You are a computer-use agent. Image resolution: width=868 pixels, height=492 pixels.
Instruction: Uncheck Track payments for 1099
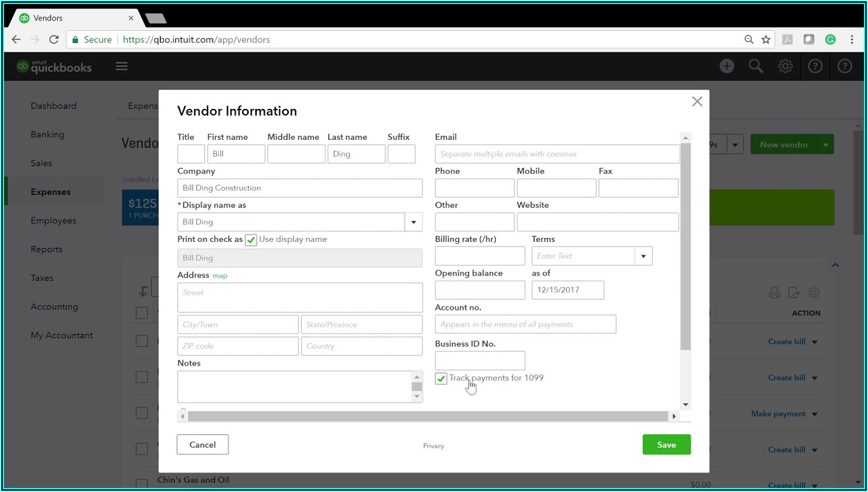pyautogui.click(x=441, y=378)
